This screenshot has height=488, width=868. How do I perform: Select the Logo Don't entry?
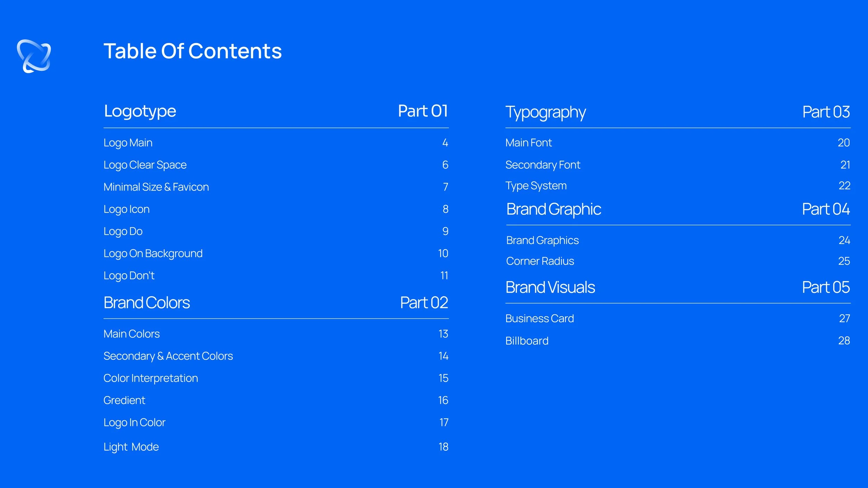pyautogui.click(x=129, y=276)
